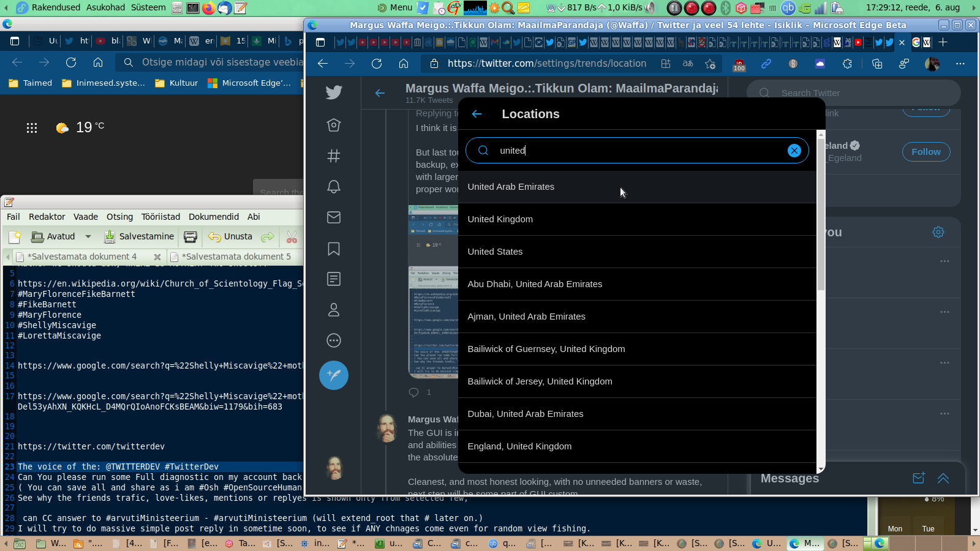Open the Kultuur bookmarks folder
The height and width of the screenshot is (551, 980).
176,83
